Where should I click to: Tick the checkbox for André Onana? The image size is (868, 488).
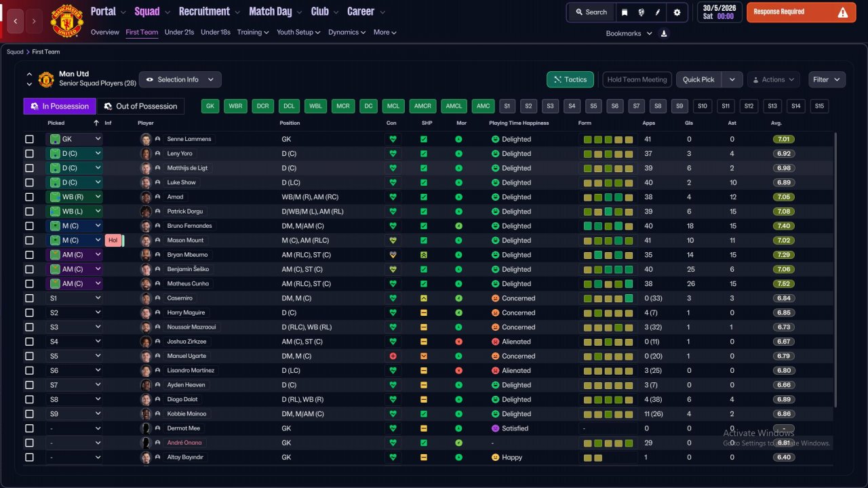(29, 443)
